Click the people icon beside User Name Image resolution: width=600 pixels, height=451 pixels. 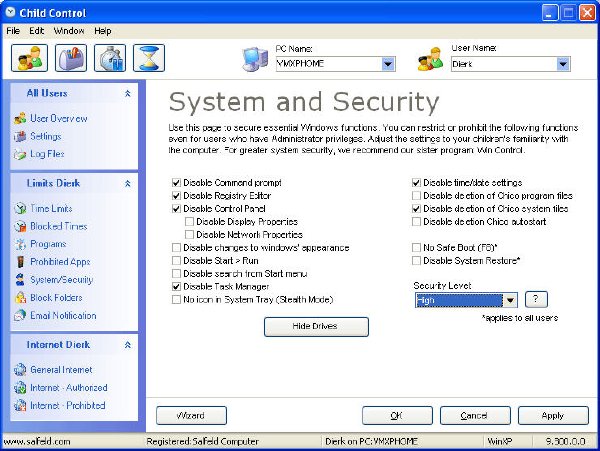[430, 59]
